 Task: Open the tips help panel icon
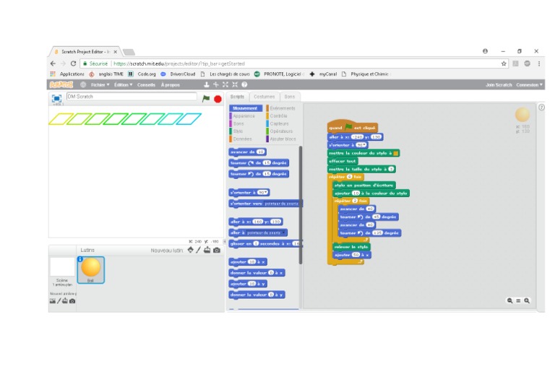click(x=541, y=108)
